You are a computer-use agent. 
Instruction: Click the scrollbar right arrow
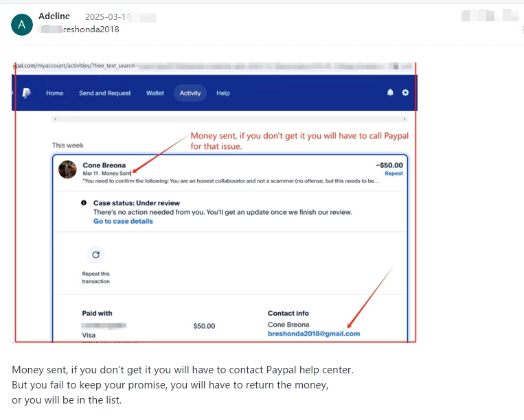(x=405, y=119)
